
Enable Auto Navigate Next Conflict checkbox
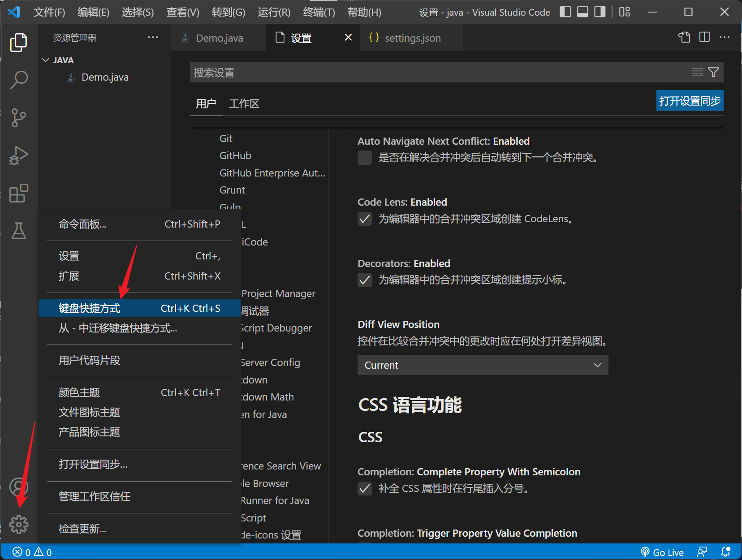pos(365,158)
